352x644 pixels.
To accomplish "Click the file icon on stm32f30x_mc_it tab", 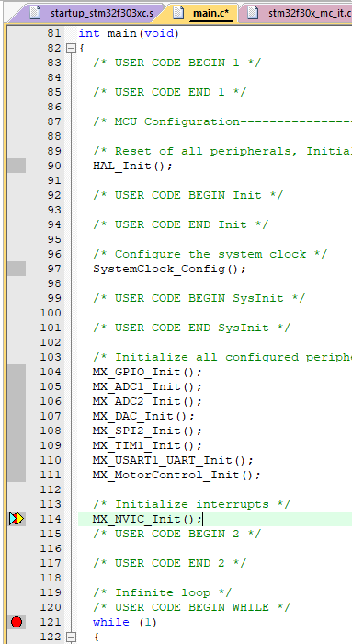I will pos(253,13).
